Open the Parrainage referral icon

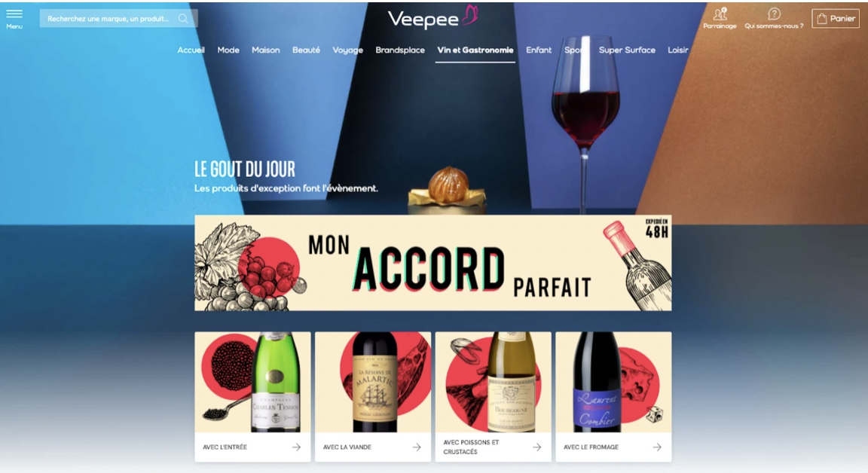pyautogui.click(x=720, y=14)
